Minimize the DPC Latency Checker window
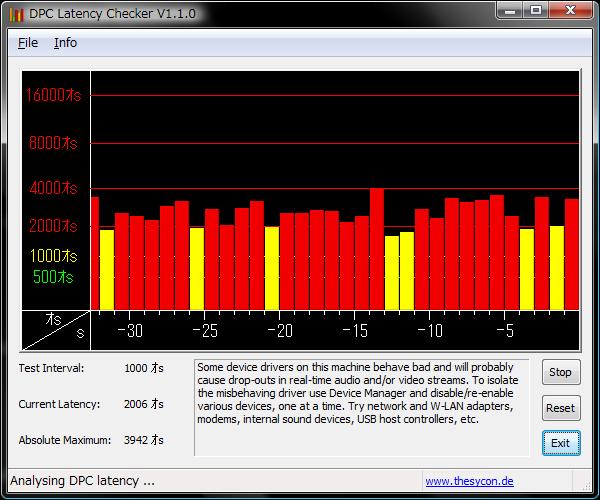The height and width of the screenshot is (500, 600). pos(510,10)
